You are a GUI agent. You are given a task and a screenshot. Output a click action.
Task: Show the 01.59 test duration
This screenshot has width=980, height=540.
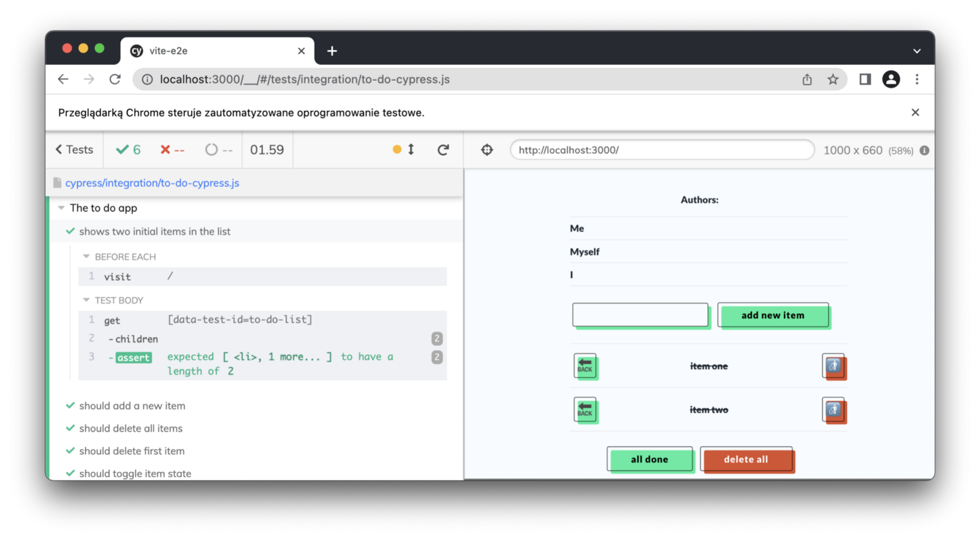click(267, 150)
